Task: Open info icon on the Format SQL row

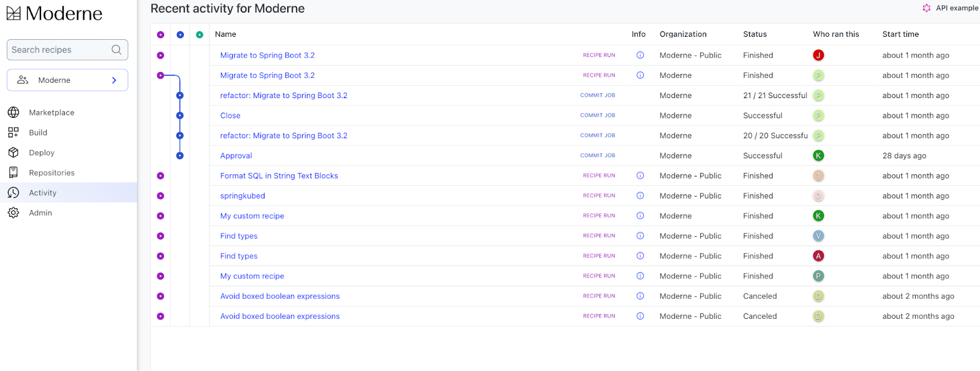Action: point(640,175)
